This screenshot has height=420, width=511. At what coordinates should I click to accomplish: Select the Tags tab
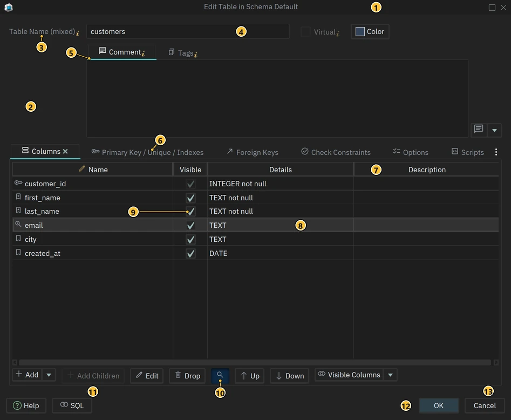[182, 53]
